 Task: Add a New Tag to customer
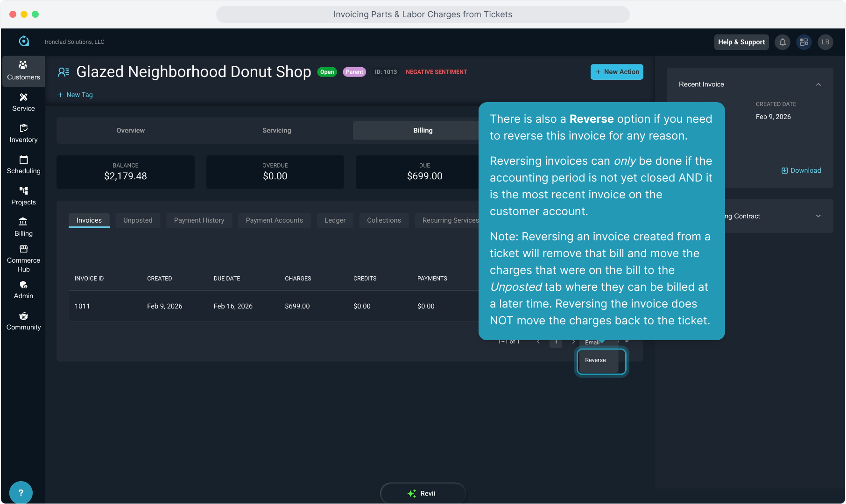75,95
